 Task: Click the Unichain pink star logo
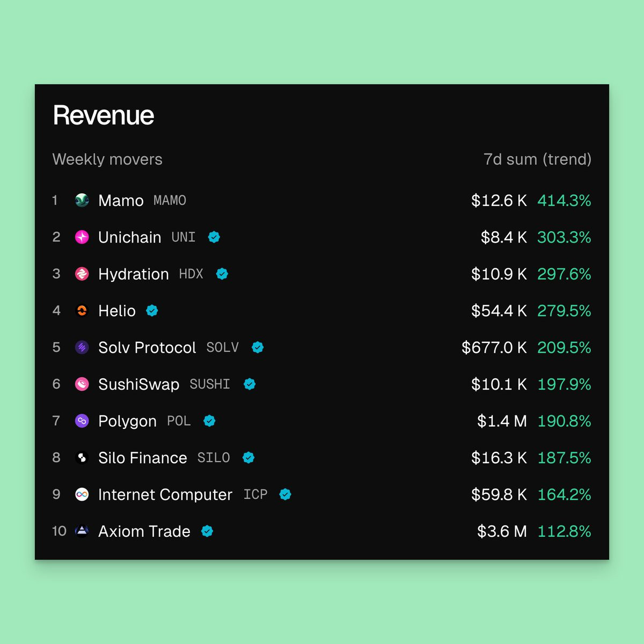pos(82,237)
